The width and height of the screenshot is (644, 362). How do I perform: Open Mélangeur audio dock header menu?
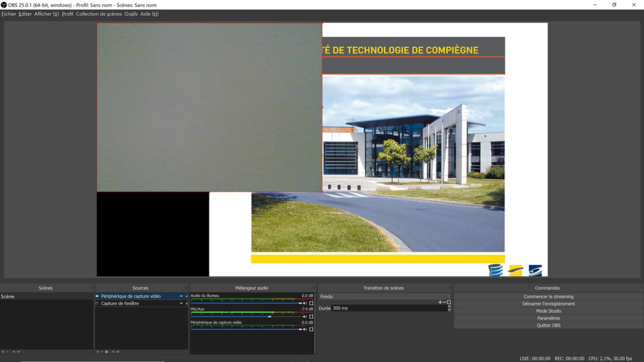(314, 288)
